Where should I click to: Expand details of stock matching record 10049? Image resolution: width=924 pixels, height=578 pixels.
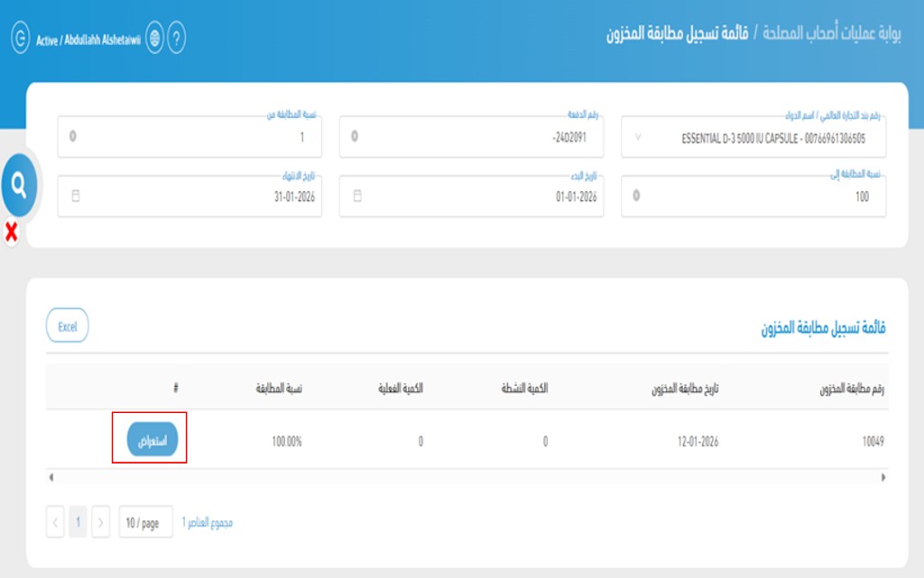pyautogui.click(x=151, y=437)
